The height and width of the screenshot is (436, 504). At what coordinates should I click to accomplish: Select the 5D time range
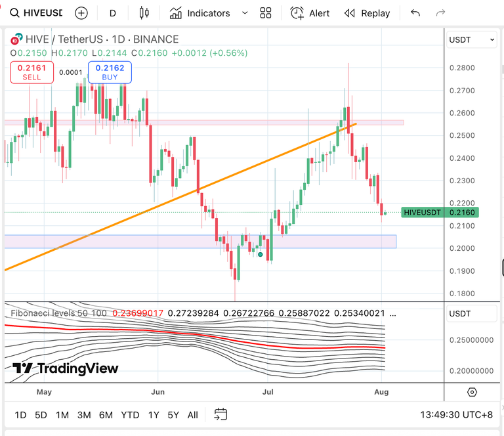click(41, 415)
